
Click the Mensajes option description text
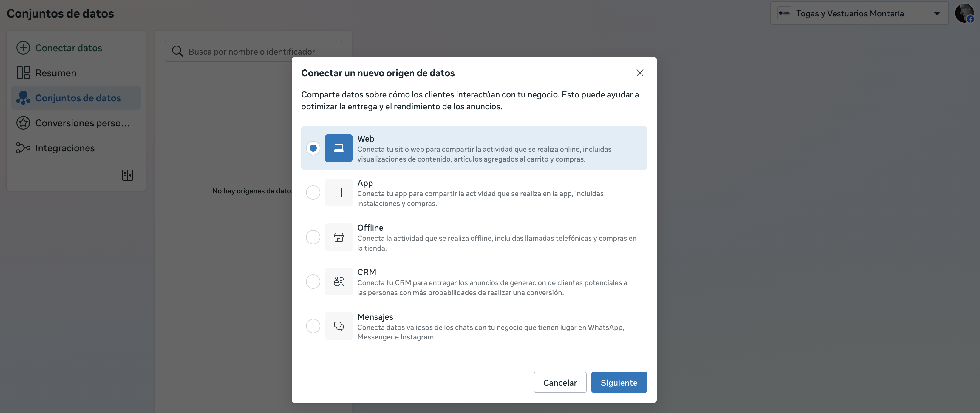[x=490, y=332]
